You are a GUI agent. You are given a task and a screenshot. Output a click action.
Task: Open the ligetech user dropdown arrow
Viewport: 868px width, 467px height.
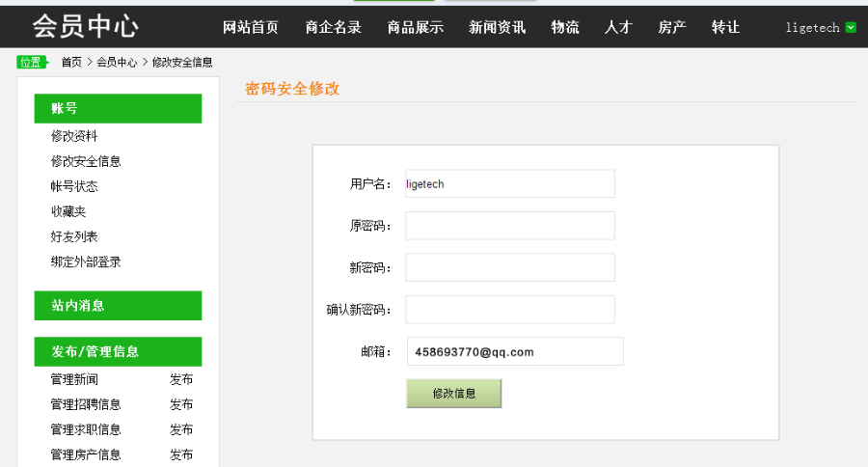[851, 28]
